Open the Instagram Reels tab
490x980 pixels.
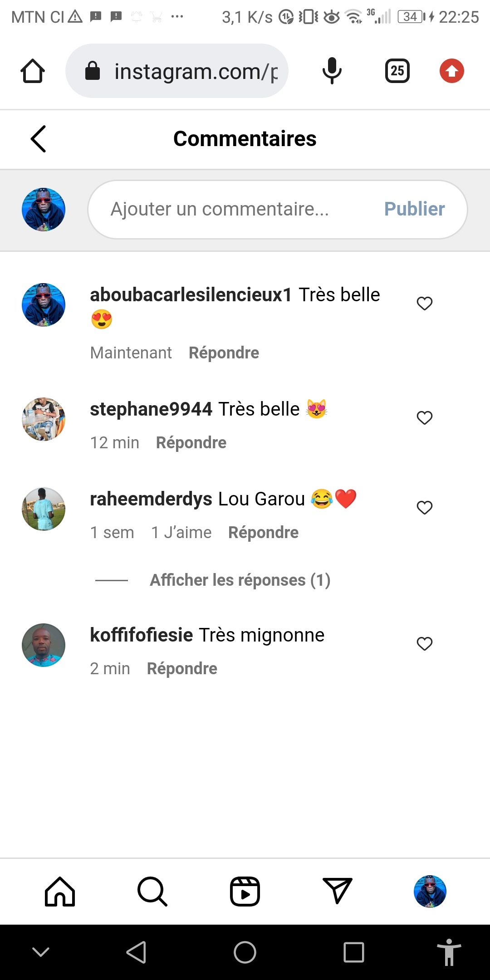245,892
